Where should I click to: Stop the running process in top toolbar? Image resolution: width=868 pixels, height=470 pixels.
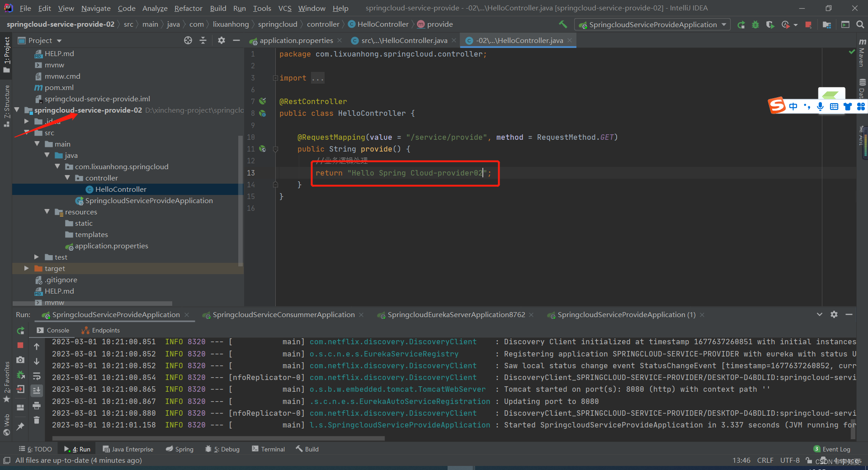(808, 25)
